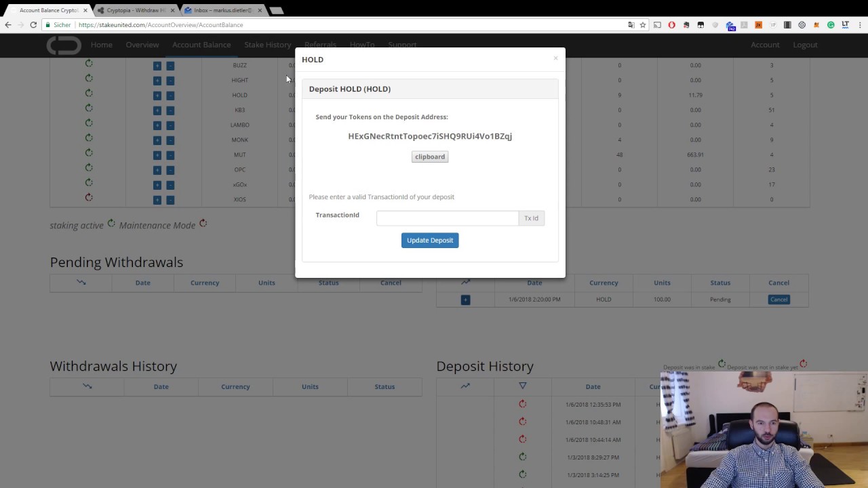Click the minus withdraw icon for BUZZ row
Screen dimensions: 868x488
(170, 66)
